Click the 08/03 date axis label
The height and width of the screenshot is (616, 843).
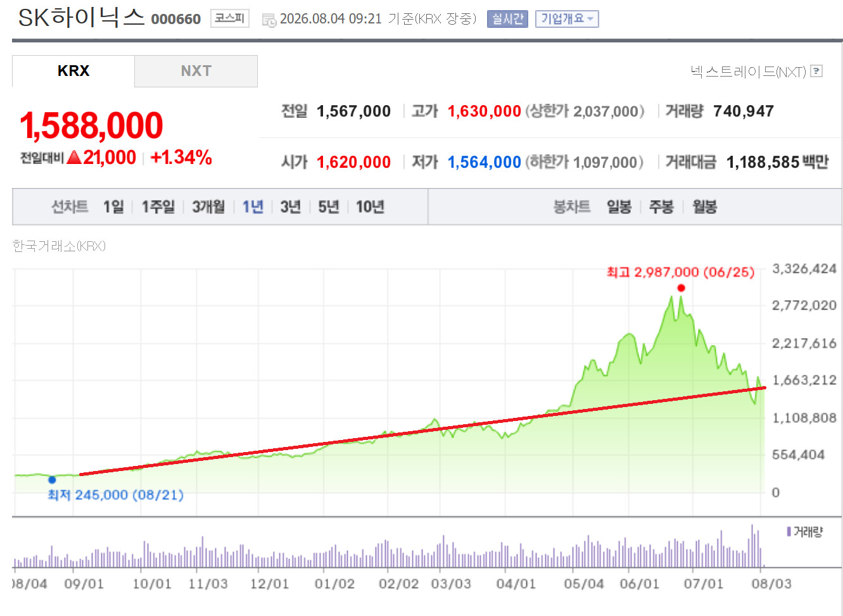click(771, 584)
